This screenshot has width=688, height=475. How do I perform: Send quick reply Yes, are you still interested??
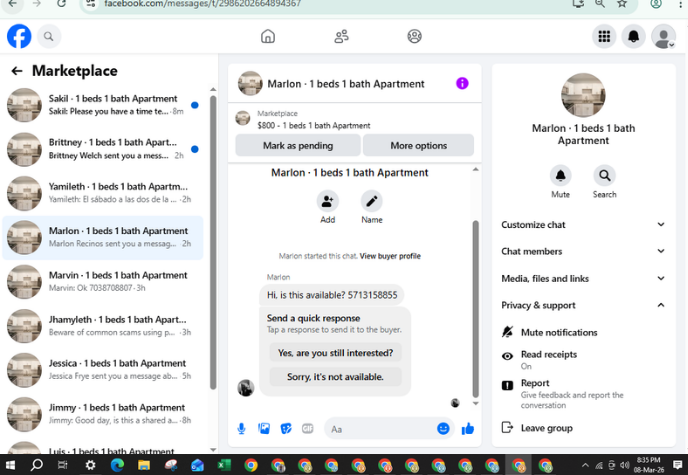tap(336, 353)
